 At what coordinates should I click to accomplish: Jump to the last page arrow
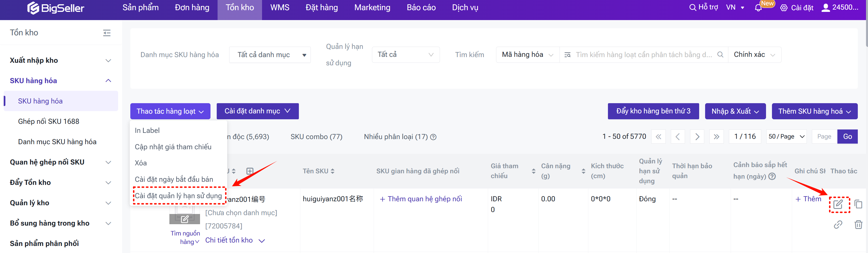[x=716, y=137]
